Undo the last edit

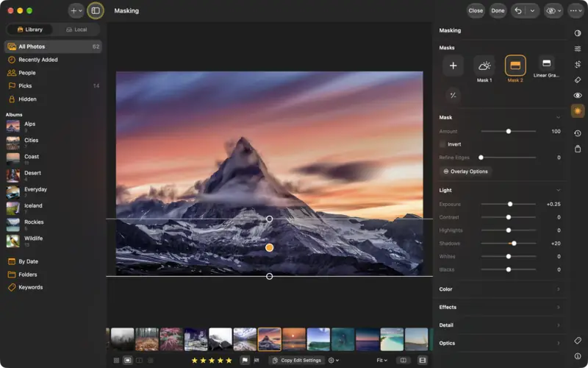coord(518,10)
